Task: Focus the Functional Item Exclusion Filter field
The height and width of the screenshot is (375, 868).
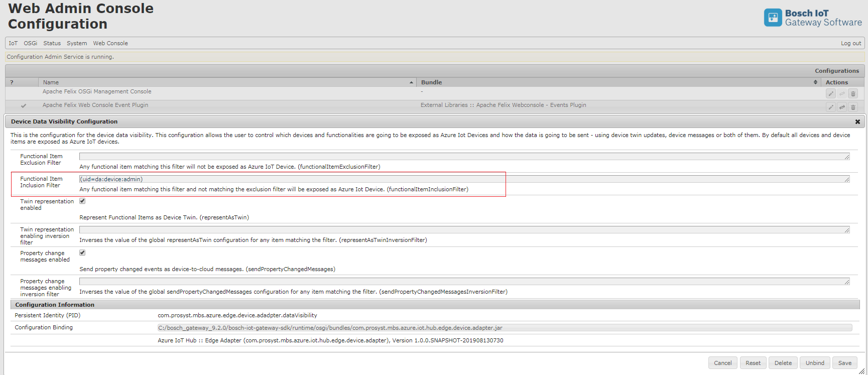Action: click(464, 157)
